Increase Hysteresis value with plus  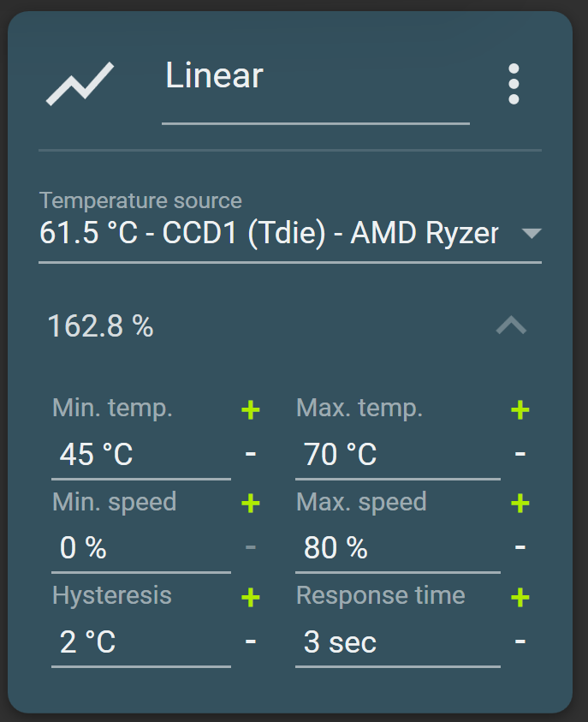point(251,596)
